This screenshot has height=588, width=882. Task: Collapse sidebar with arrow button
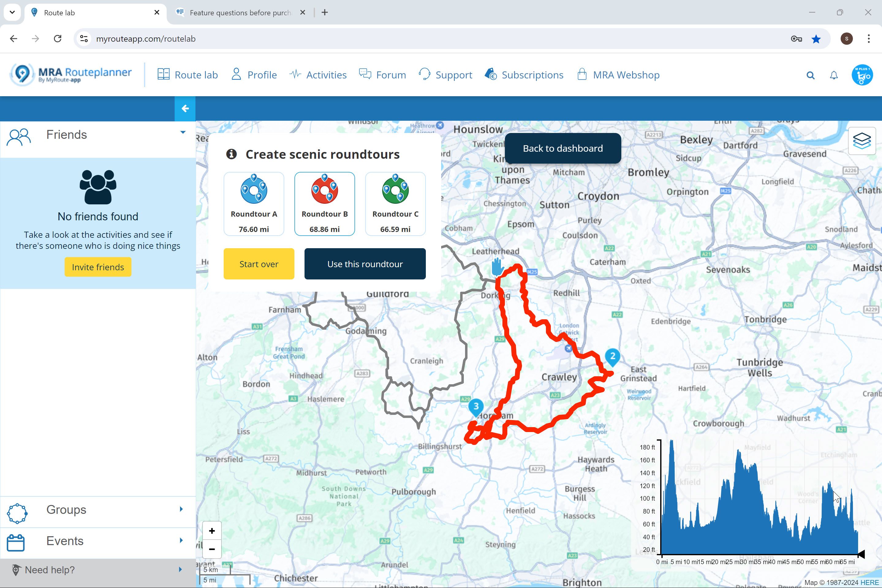[x=185, y=109]
